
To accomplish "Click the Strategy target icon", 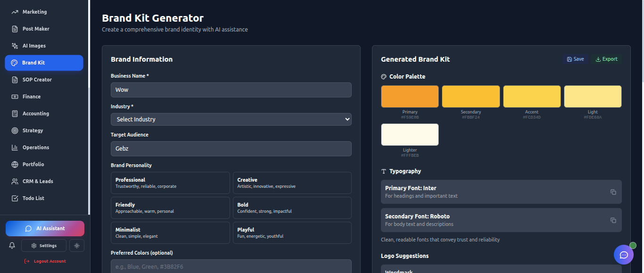I will 15,130.
